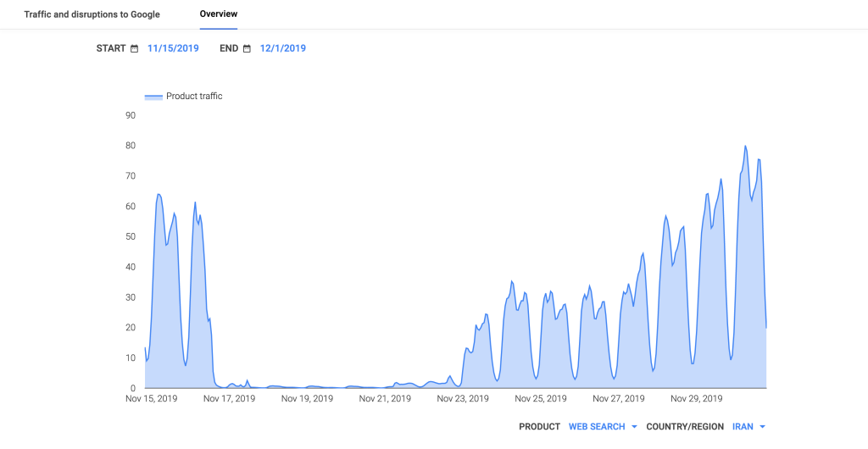Select the start date 11/15/2019
The width and height of the screenshot is (868, 449).
(173, 48)
